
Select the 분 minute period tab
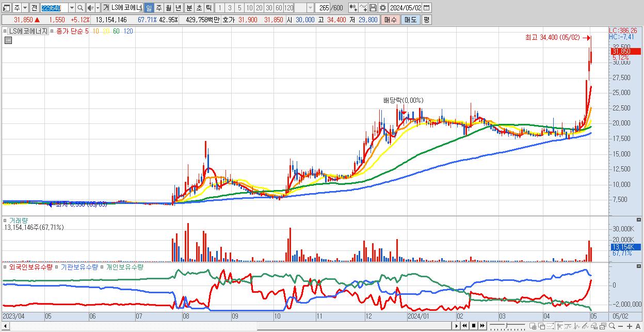tap(189, 8)
